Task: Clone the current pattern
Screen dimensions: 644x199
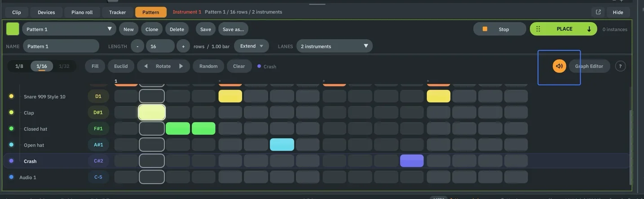Action: click(x=152, y=29)
